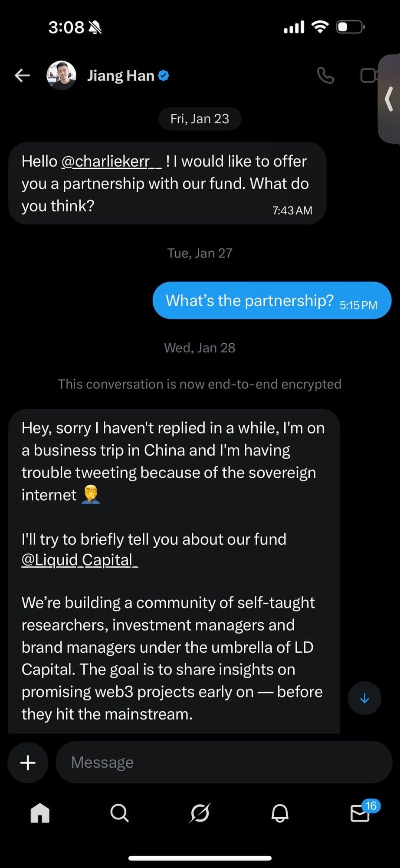Tap the blue verified badge
This screenshot has width=400, height=868.
coord(164,76)
